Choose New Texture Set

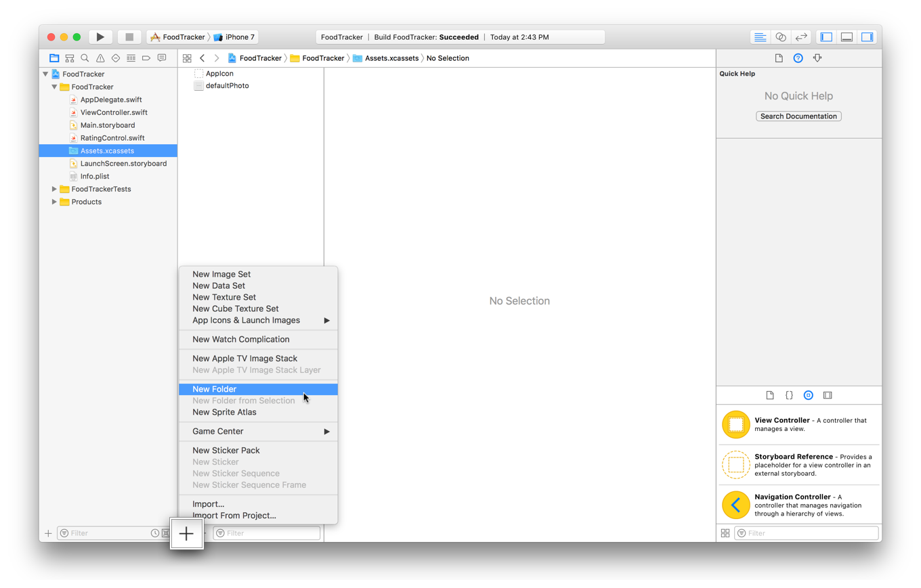(x=258, y=297)
